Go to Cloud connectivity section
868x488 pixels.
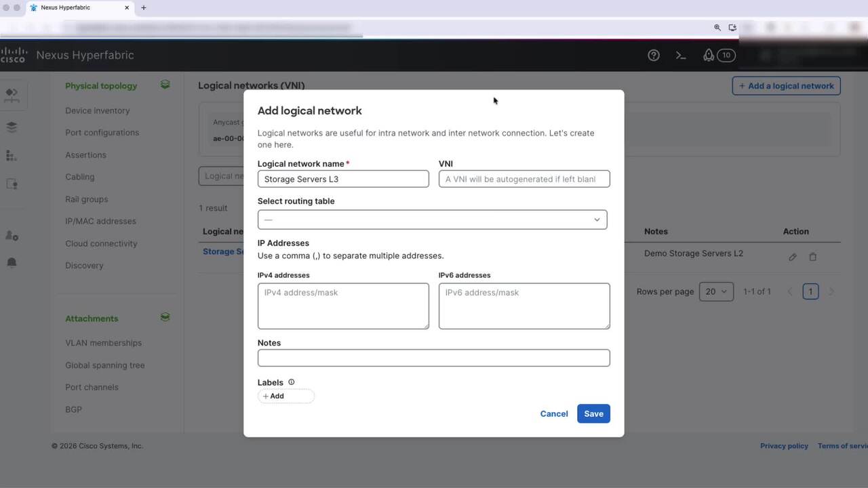tap(101, 243)
